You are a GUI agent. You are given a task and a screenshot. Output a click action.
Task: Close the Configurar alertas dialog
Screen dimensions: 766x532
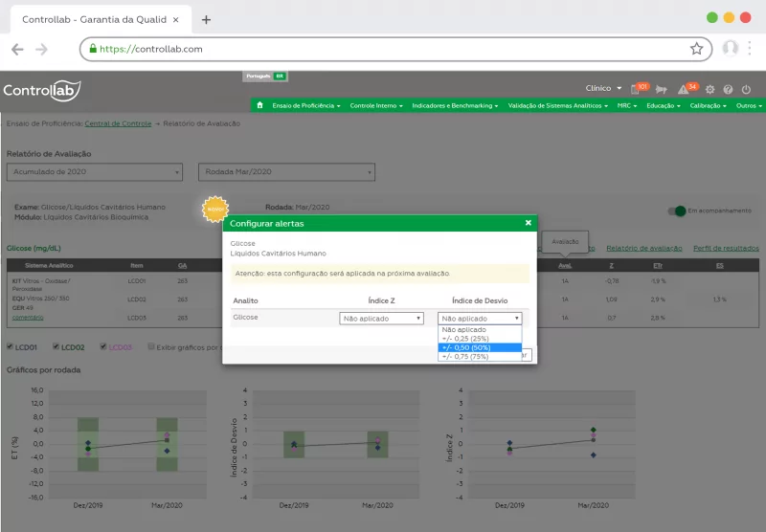(x=529, y=223)
